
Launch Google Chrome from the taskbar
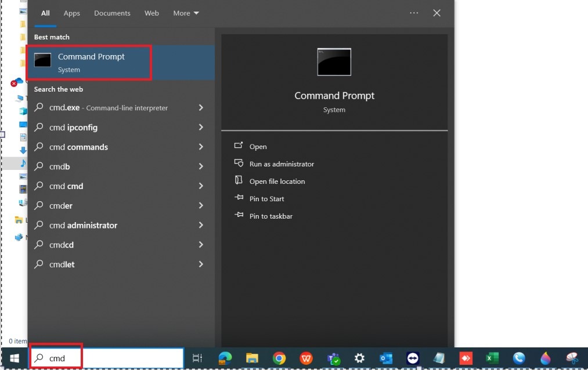coord(279,358)
